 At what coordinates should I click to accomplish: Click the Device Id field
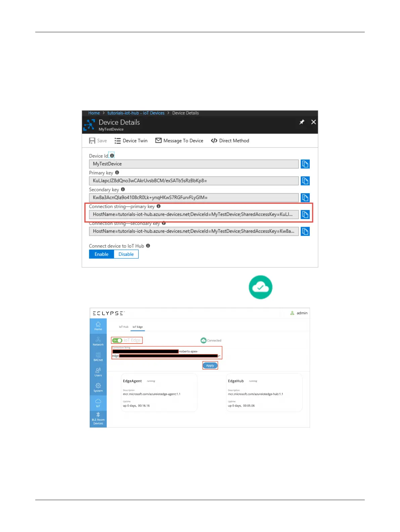coord(194,164)
